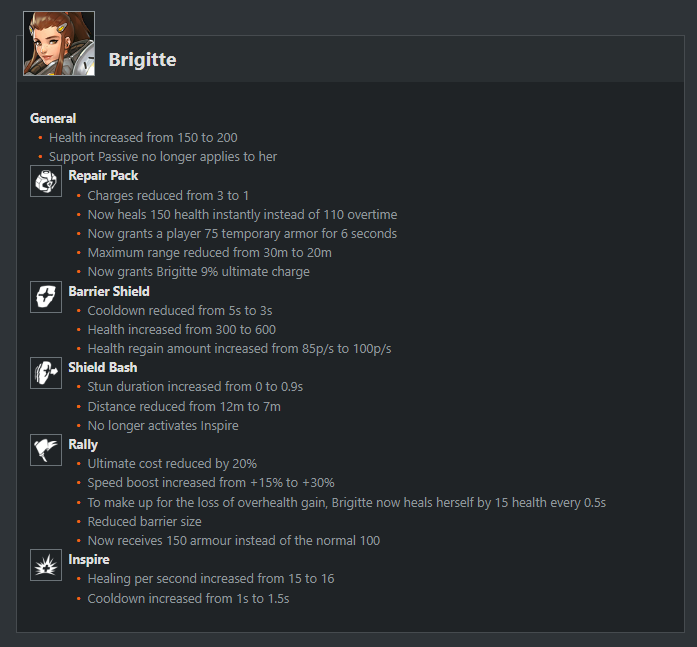Click 'Health increased from 150 to 200' line
The image size is (697, 647).
(x=143, y=138)
